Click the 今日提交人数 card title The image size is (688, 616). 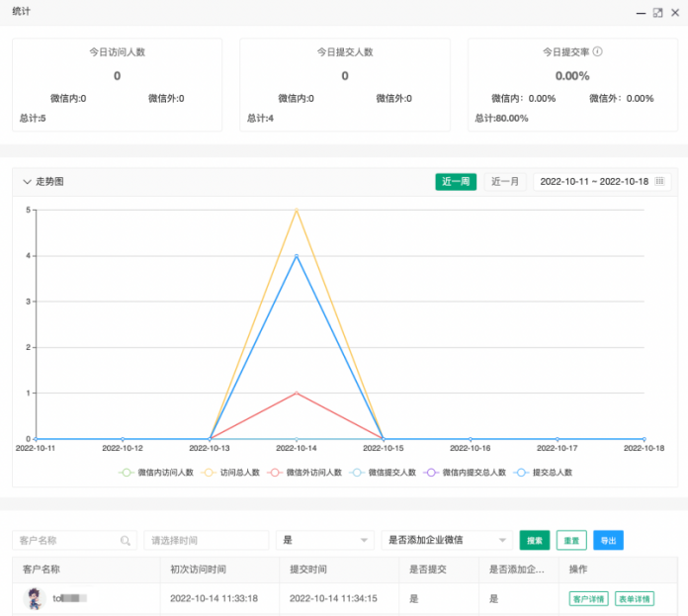(x=345, y=52)
